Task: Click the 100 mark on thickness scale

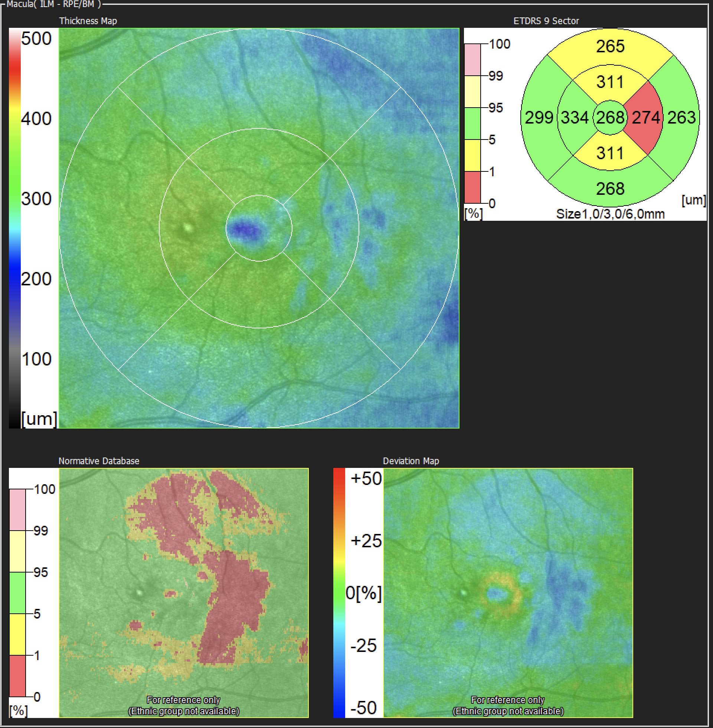Action: point(36,359)
